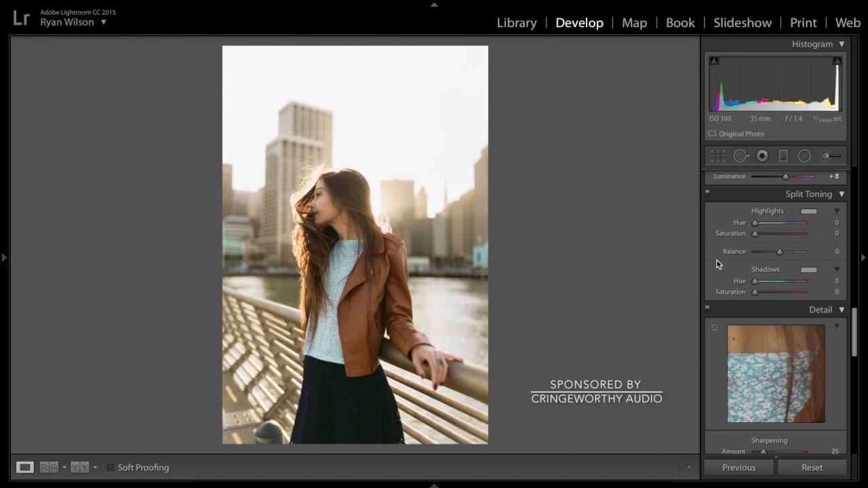Switch to the Map module
The image size is (868, 488).
tap(635, 23)
